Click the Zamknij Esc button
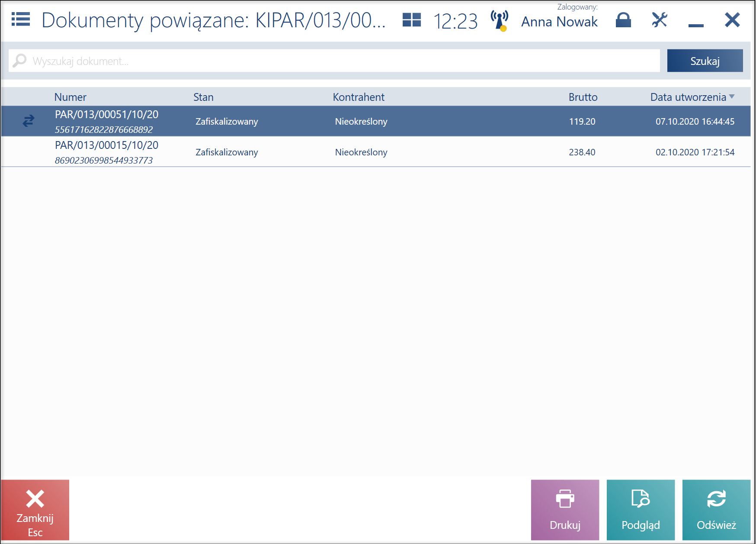The height and width of the screenshot is (544, 756). click(x=35, y=510)
